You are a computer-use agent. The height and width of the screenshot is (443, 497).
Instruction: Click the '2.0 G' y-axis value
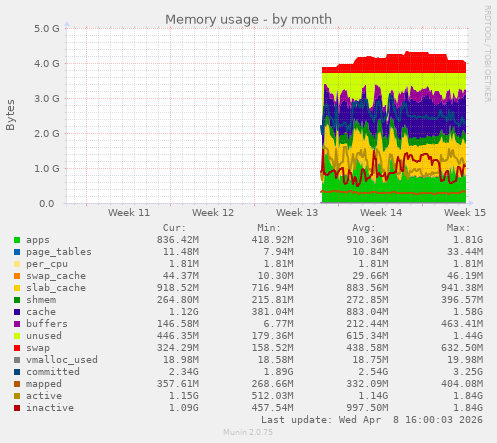click(x=47, y=134)
